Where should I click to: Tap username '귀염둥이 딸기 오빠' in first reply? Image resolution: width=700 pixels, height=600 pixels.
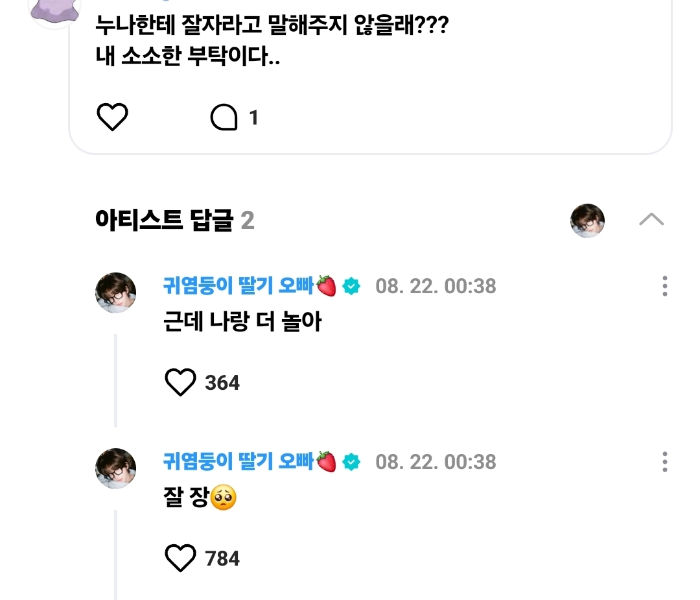238,286
